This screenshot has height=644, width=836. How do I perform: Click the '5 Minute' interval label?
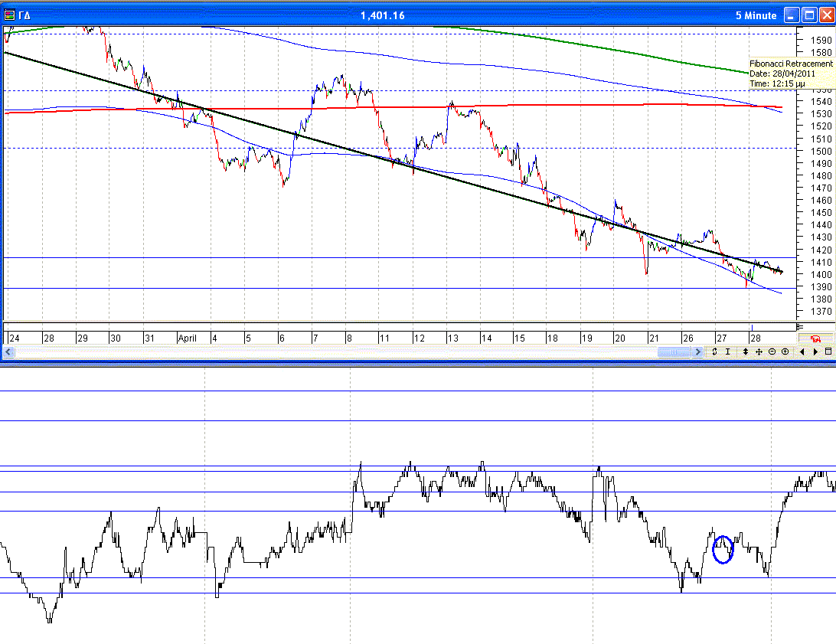click(x=756, y=15)
